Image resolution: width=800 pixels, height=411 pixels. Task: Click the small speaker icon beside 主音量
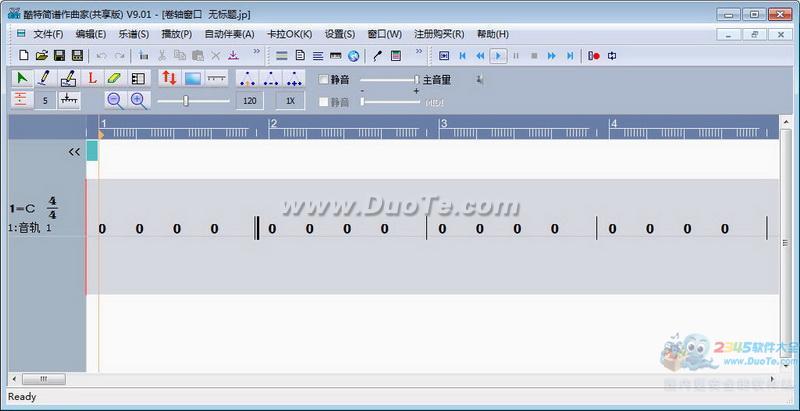tap(480, 79)
